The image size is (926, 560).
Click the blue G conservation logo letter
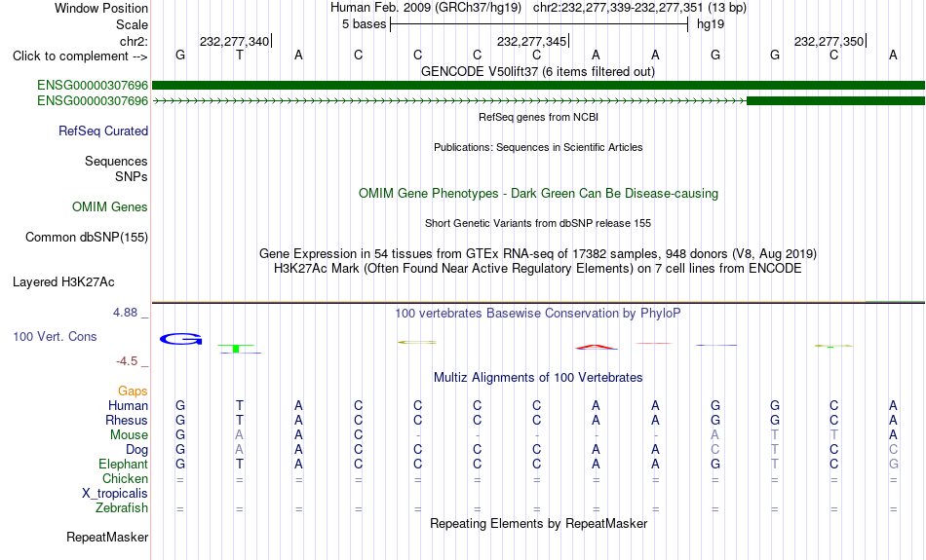(180, 339)
